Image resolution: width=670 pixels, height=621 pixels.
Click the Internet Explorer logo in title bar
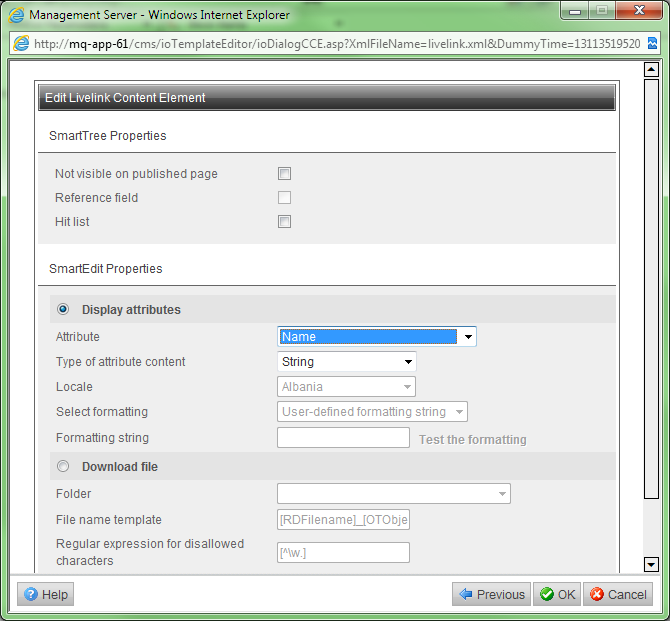(x=17, y=15)
